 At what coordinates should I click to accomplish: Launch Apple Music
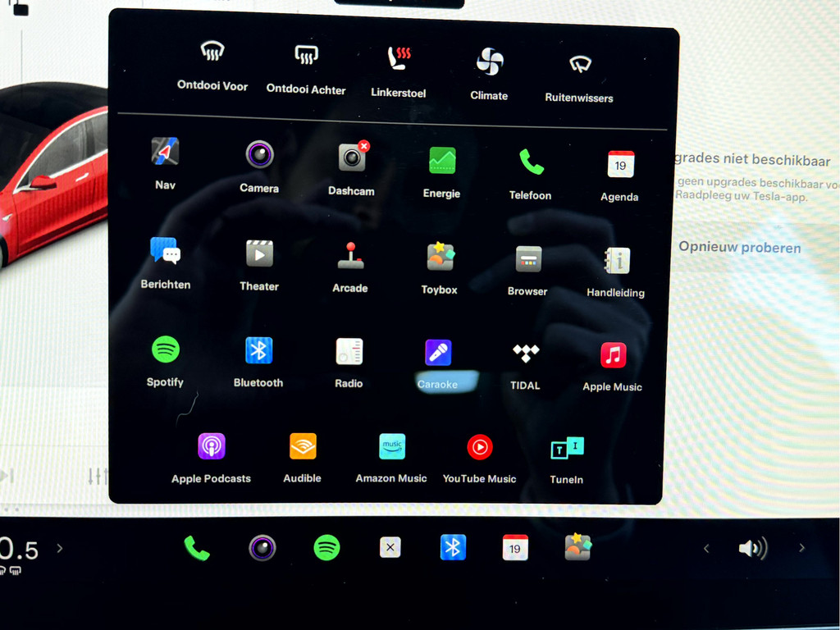(x=614, y=354)
